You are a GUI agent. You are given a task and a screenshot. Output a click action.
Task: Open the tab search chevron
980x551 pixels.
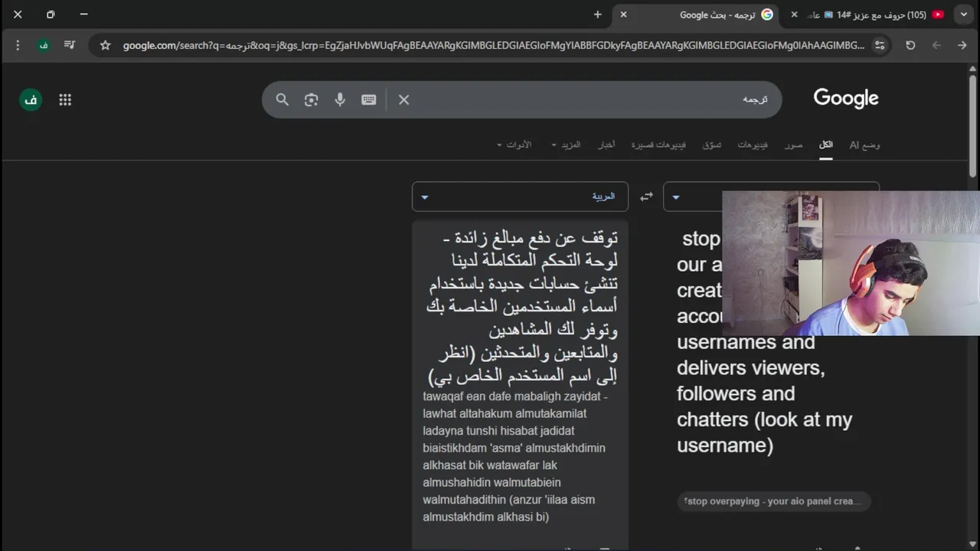point(964,15)
